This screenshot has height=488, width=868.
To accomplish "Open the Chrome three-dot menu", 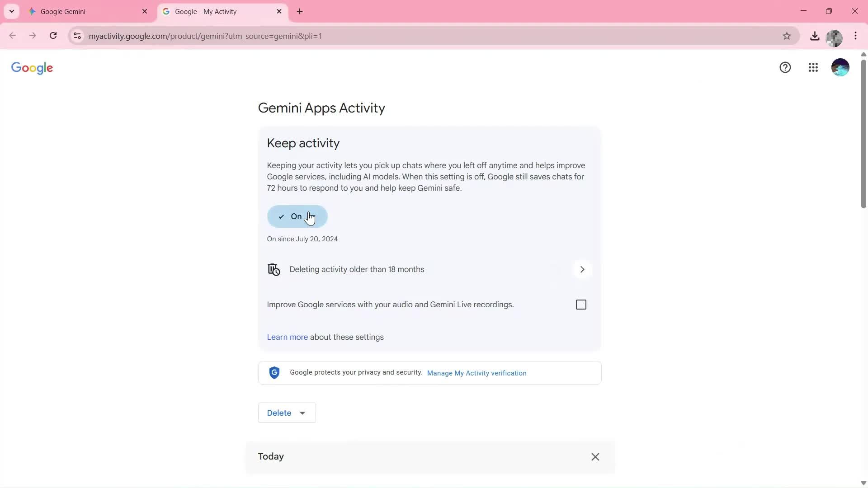I will (x=856, y=36).
